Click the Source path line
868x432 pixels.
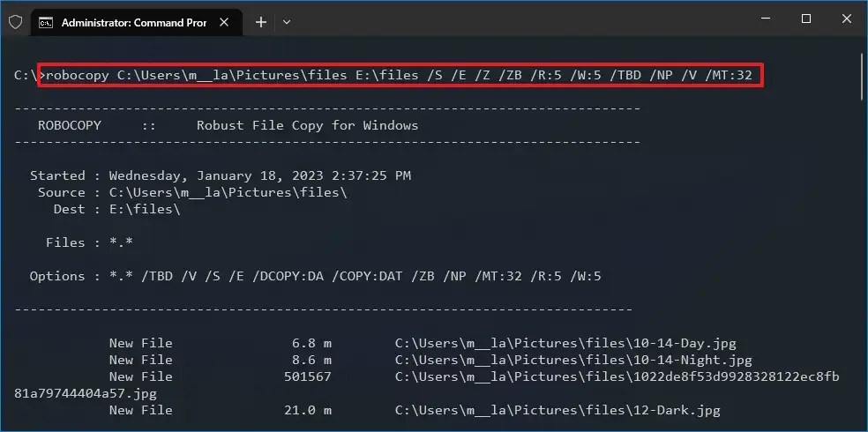[x=192, y=192]
